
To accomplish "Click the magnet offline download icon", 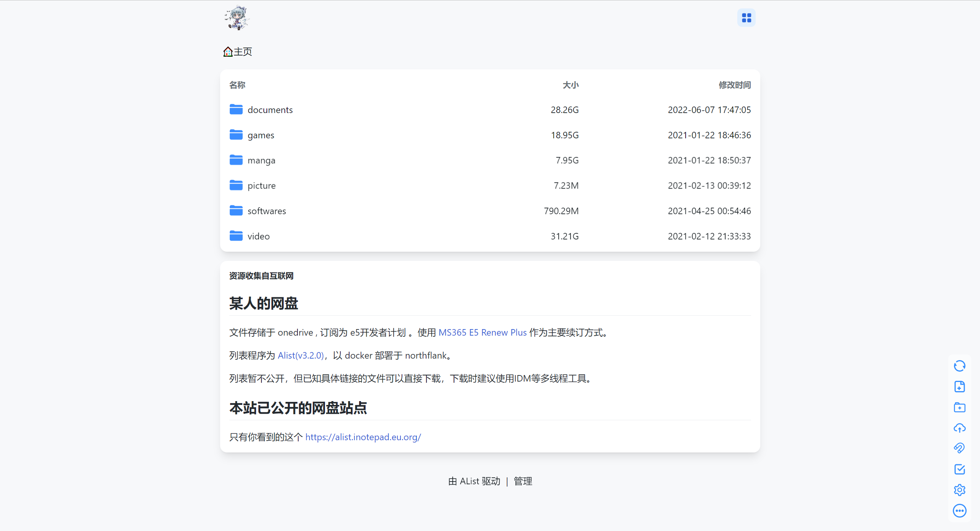I will click(x=959, y=448).
